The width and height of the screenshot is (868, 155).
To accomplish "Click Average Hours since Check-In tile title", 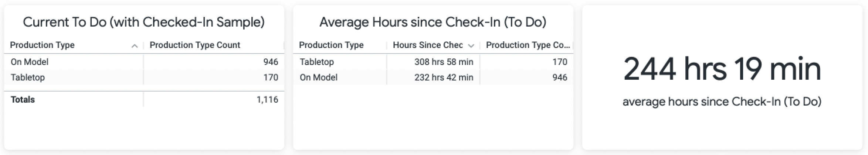I will (x=433, y=22).
